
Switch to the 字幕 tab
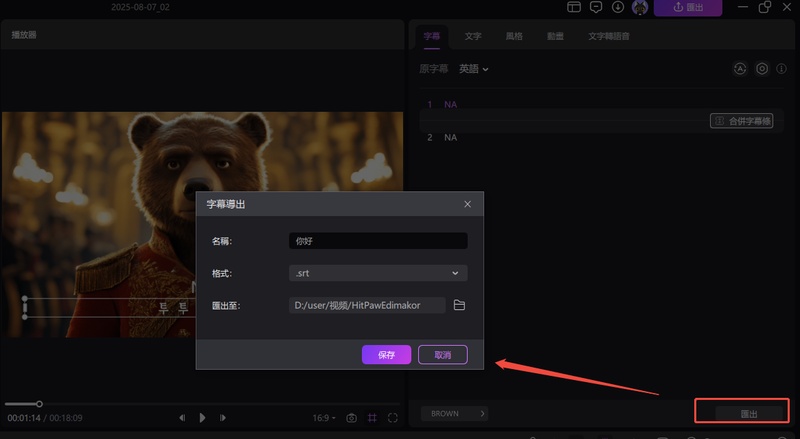(432, 36)
